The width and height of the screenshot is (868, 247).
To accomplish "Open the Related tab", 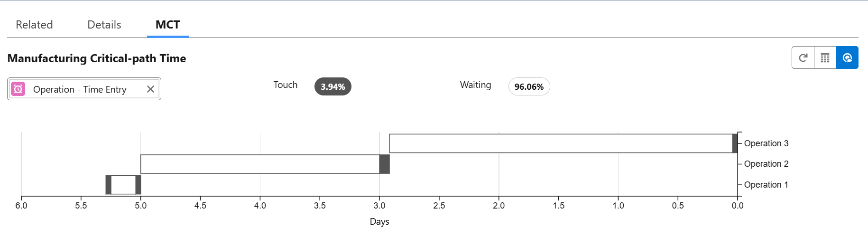I will pyautogui.click(x=34, y=25).
